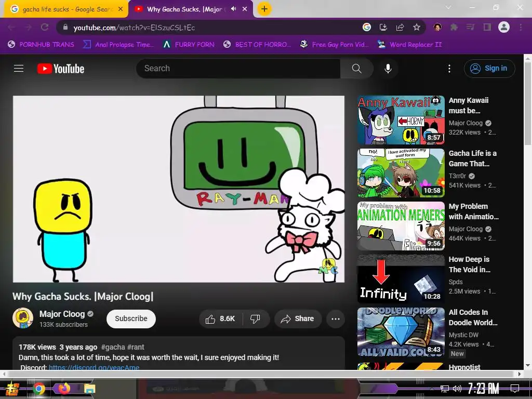
Task: Click horizontal scrollbar right arrow
Action: coord(520,374)
